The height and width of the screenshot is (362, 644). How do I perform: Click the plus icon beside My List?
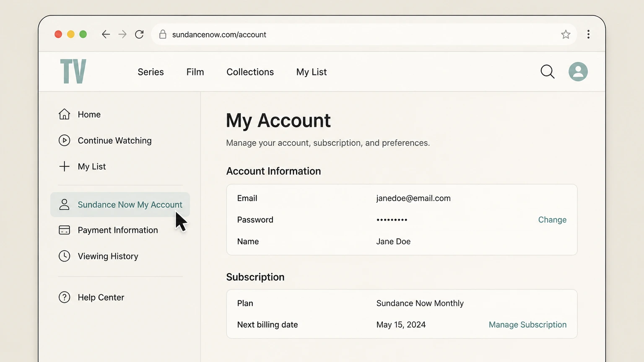64,166
